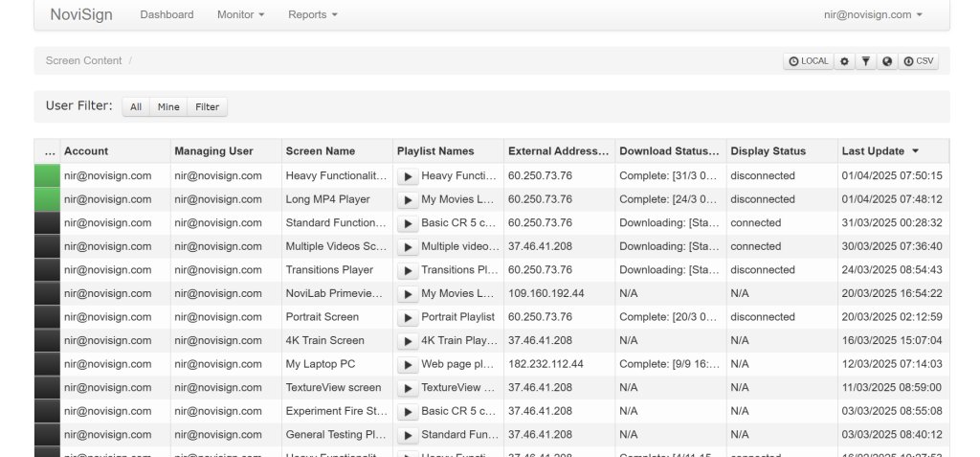Select the My Laptop PC cell

click(x=338, y=364)
